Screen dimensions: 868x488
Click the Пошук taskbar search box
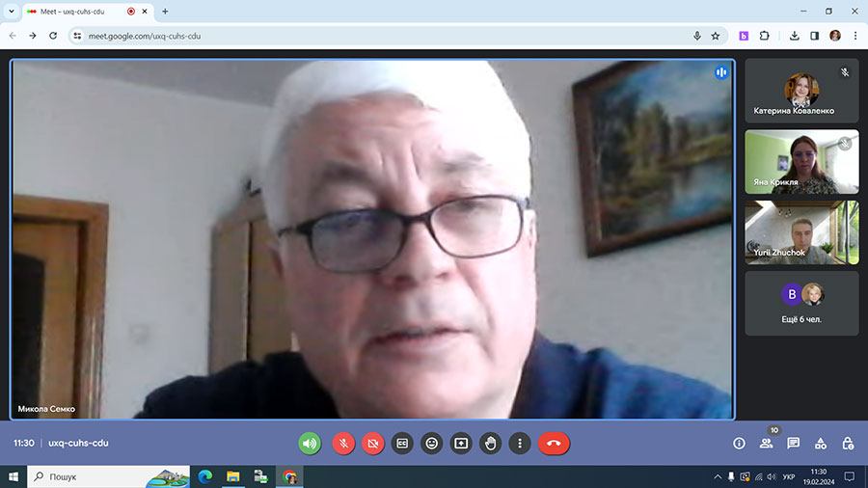(x=108, y=476)
